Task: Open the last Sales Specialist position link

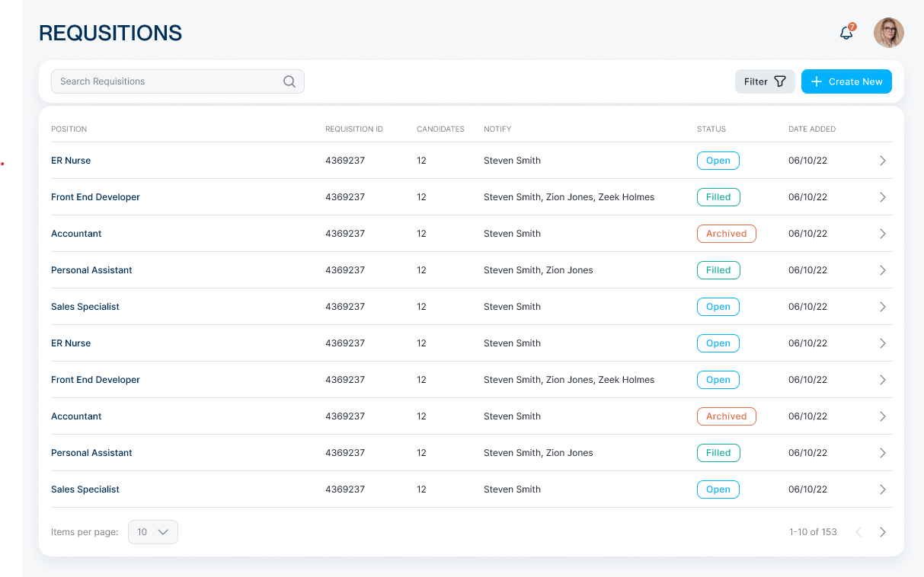Action: [85, 489]
